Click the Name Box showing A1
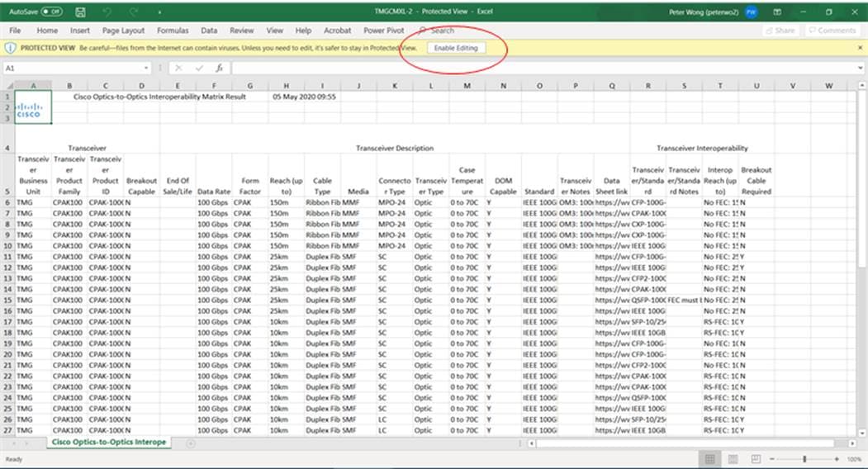 pos(72,68)
